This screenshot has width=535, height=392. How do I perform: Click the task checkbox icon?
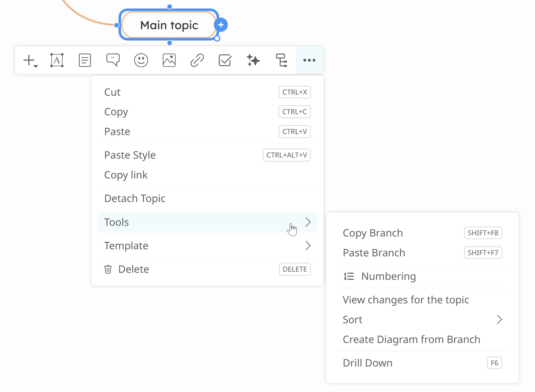point(225,60)
